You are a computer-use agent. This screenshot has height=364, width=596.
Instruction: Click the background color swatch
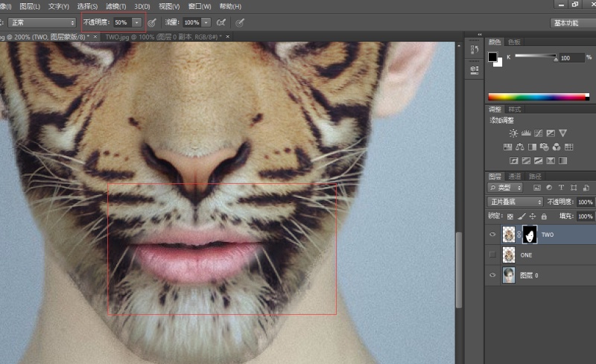click(x=498, y=63)
